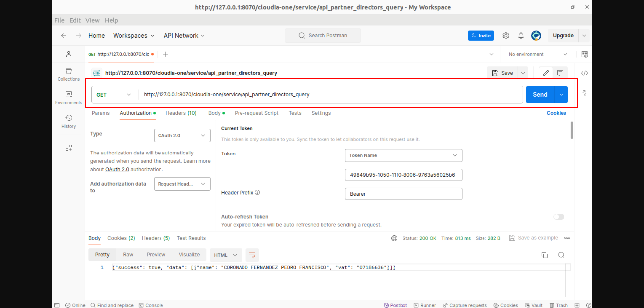Open the Add authorization data to dropdown
This screenshot has width=644, height=308.
(182, 184)
